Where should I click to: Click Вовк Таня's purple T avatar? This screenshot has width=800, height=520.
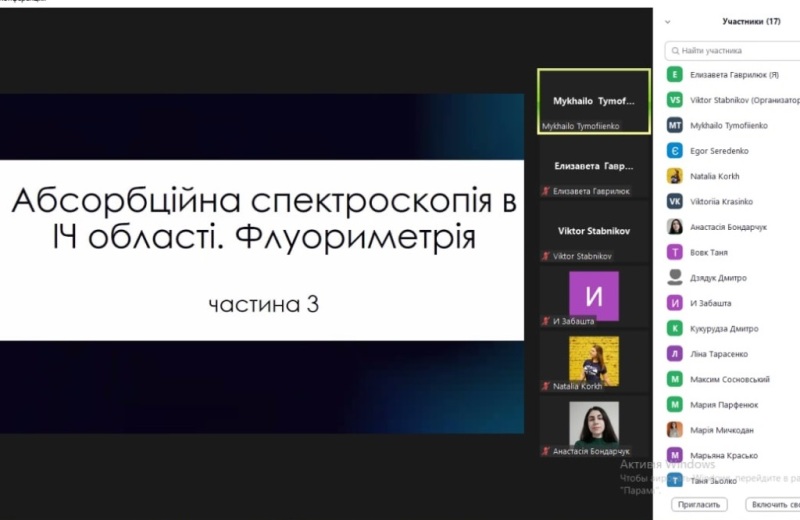click(x=674, y=252)
